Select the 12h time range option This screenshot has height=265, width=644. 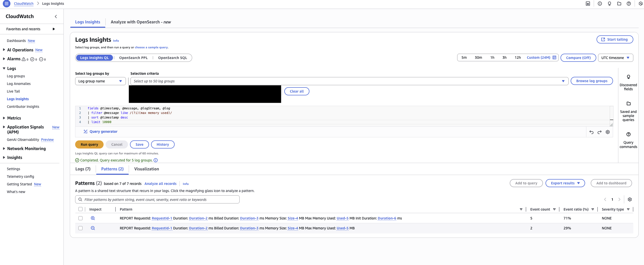click(518, 57)
